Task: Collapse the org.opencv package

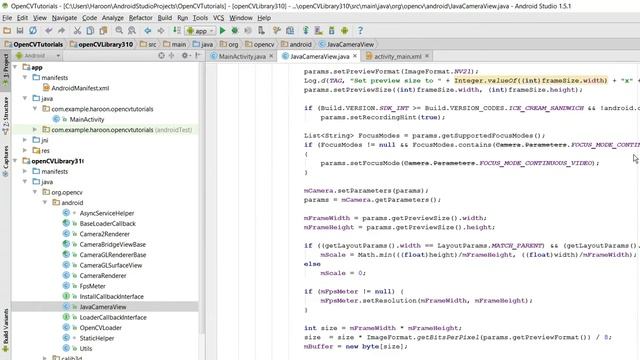Action: point(35,192)
